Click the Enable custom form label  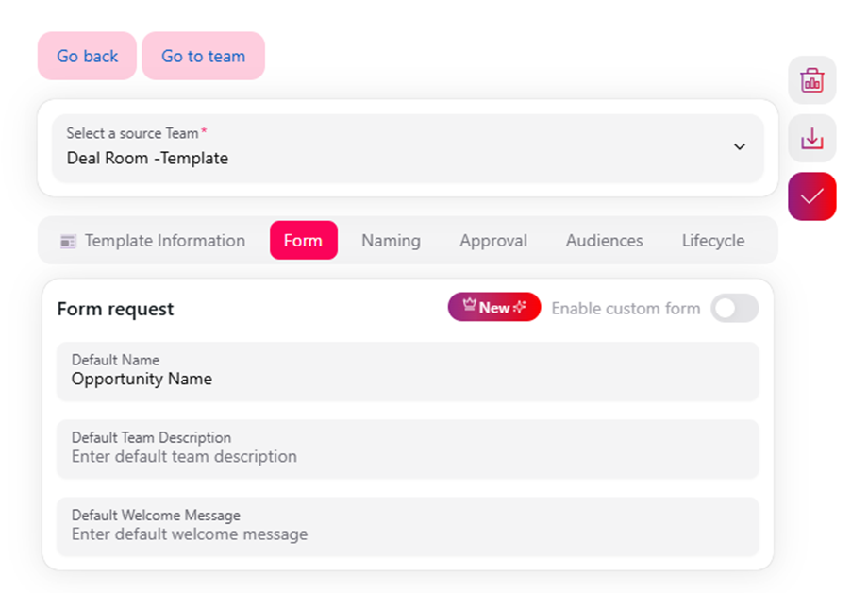tap(626, 308)
